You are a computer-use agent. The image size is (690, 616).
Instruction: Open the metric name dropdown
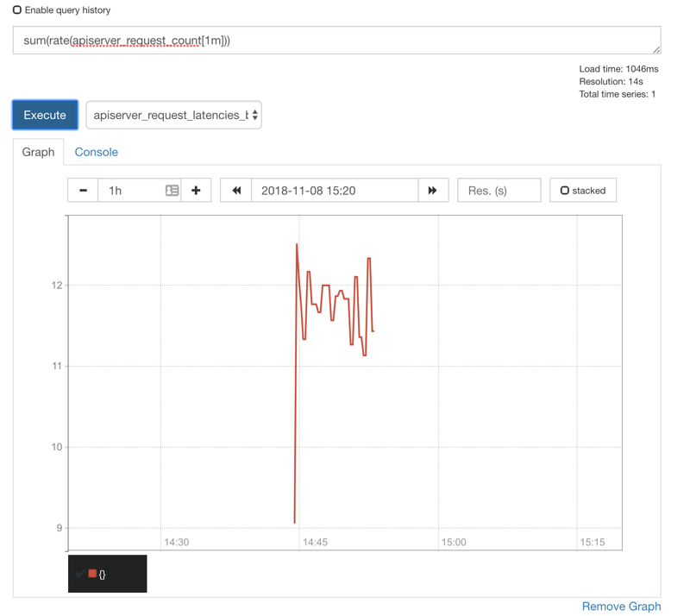tap(174, 115)
